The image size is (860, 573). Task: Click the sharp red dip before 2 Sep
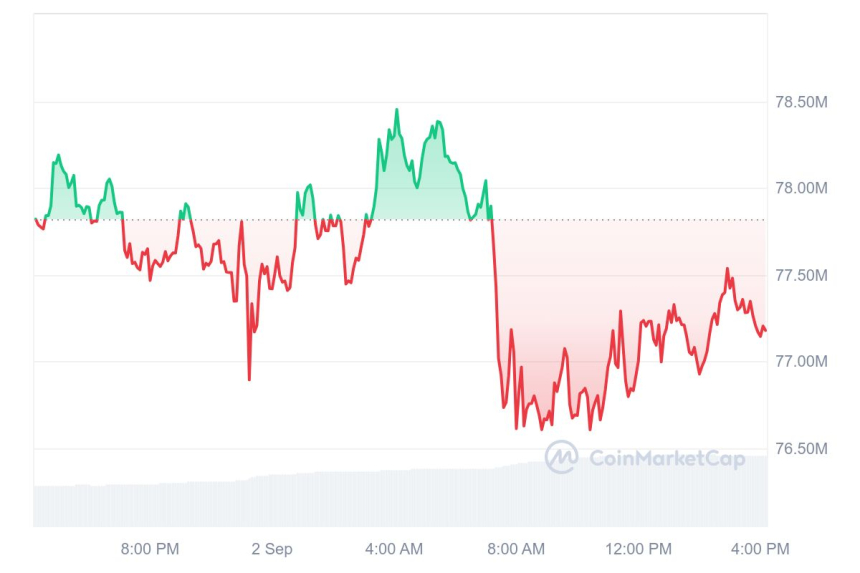coord(249,378)
